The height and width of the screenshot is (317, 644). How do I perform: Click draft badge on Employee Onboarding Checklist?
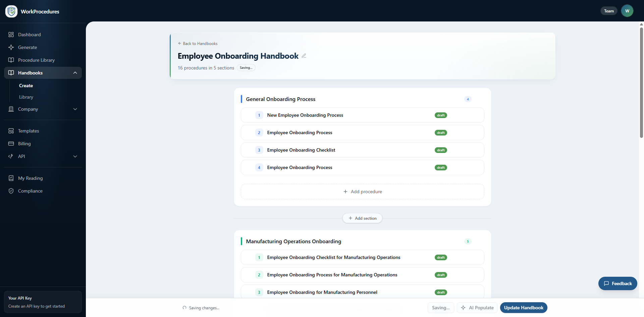tap(441, 150)
